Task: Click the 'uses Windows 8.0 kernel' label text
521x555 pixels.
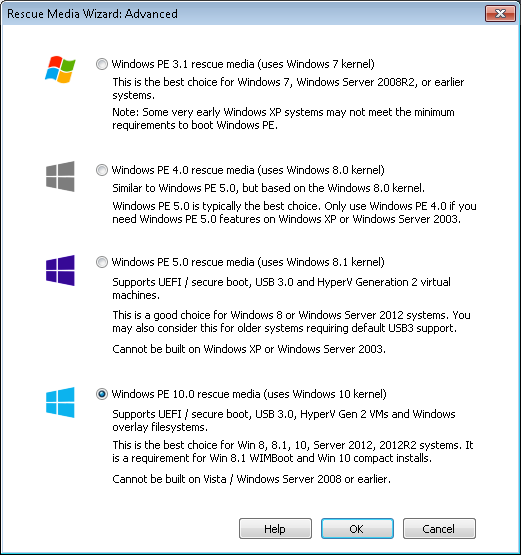Action: (321, 170)
